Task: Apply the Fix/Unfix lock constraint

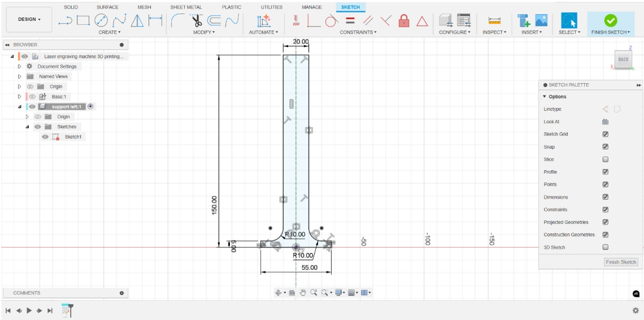Action: click(404, 20)
